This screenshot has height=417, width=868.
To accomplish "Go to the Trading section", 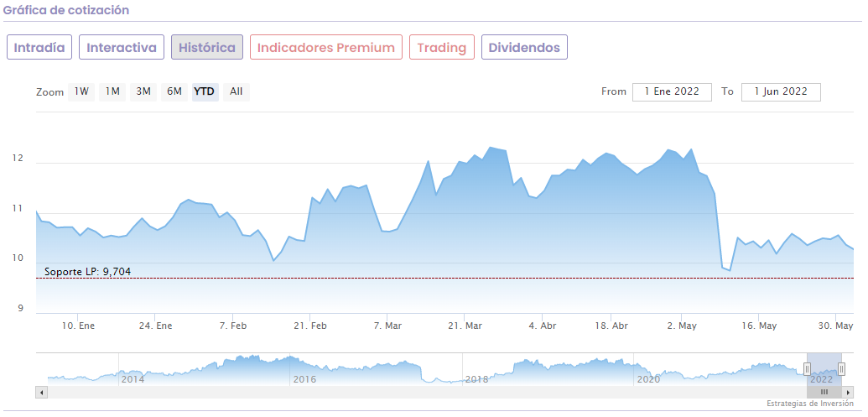I will [x=442, y=47].
